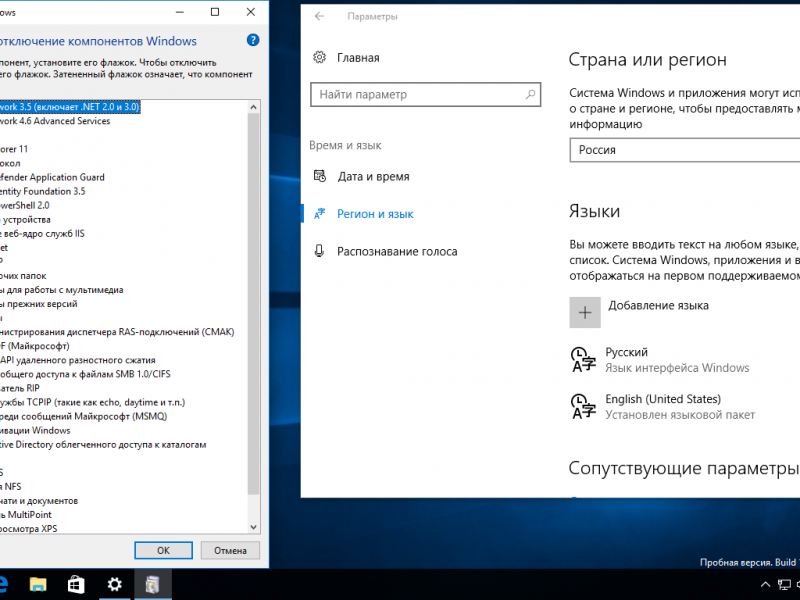Select the "TCPIP (такие как echo, daytime" row
The height and width of the screenshot is (600, 800).
point(93,402)
